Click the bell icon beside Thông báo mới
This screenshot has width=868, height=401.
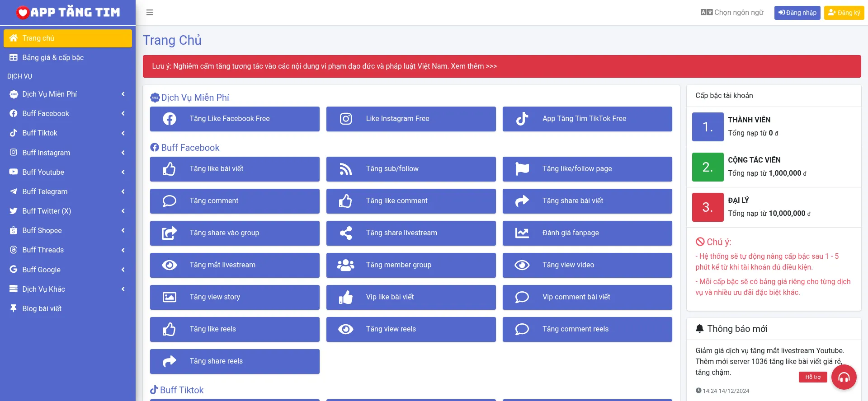point(700,328)
